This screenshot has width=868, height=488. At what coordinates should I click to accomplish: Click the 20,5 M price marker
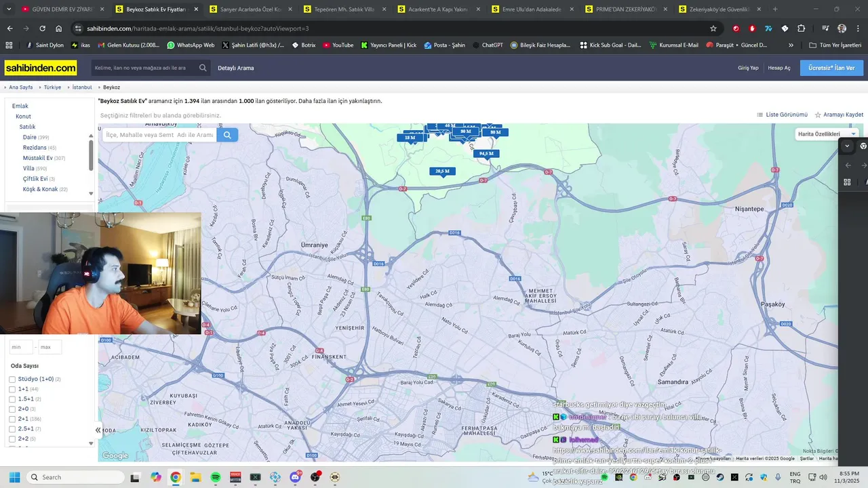[442, 171]
